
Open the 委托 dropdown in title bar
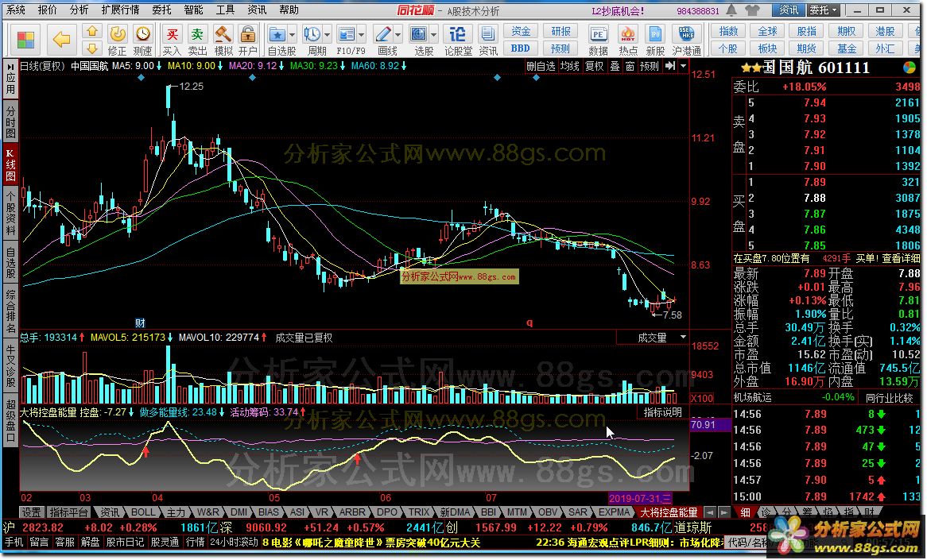coord(824,10)
